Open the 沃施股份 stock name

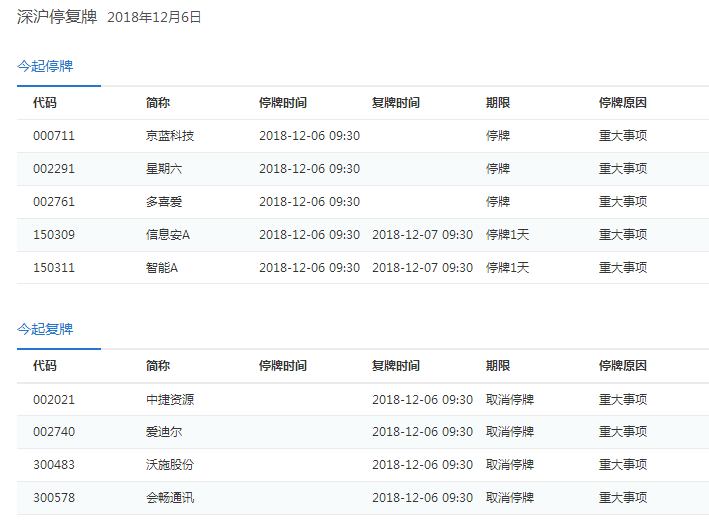[169, 465]
